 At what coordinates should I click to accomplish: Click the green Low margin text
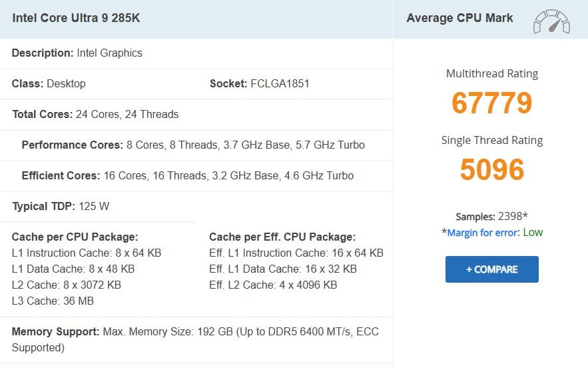[x=533, y=233]
